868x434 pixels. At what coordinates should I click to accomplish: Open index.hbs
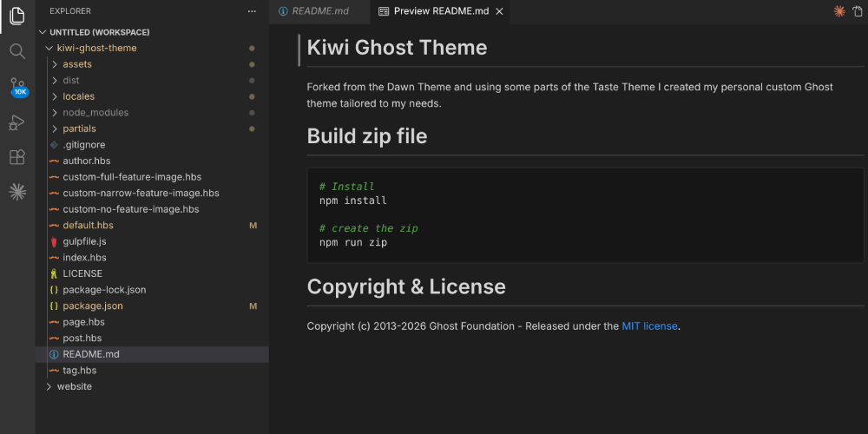point(152,258)
